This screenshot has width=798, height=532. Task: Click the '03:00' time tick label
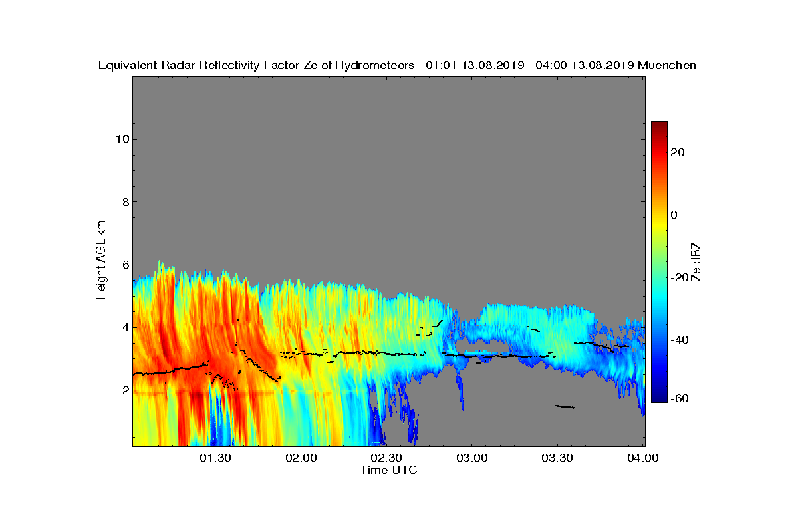click(x=472, y=458)
